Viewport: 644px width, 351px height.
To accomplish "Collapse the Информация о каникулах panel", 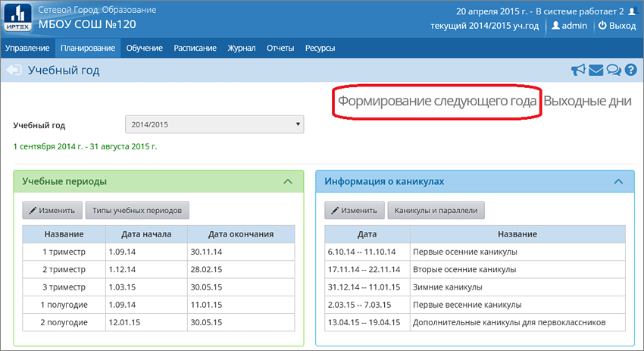I will pyautogui.click(x=617, y=182).
